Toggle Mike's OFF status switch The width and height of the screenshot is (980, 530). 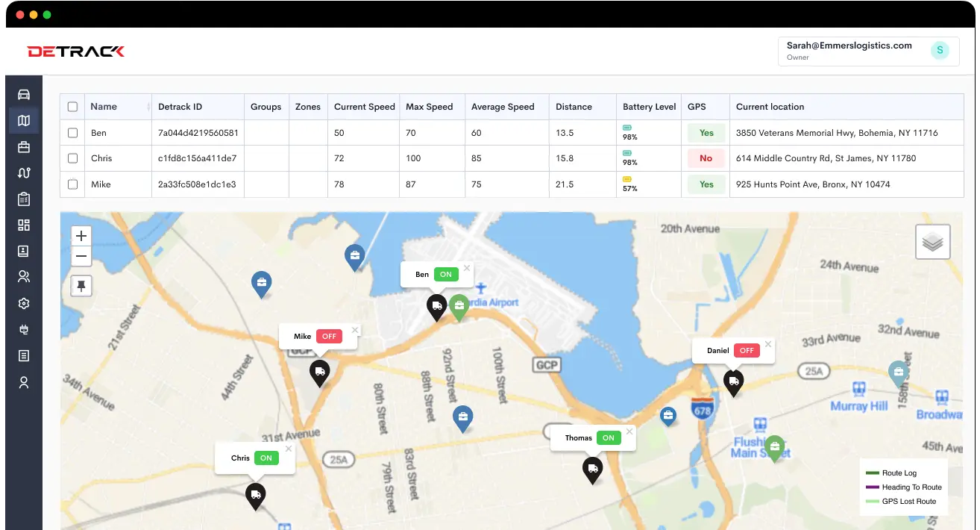tap(330, 337)
